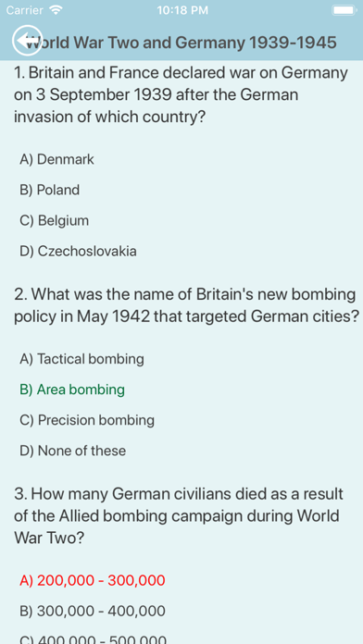The image size is (363, 644).
Task: Select answer B) Poland
Action: (x=49, y=190)
